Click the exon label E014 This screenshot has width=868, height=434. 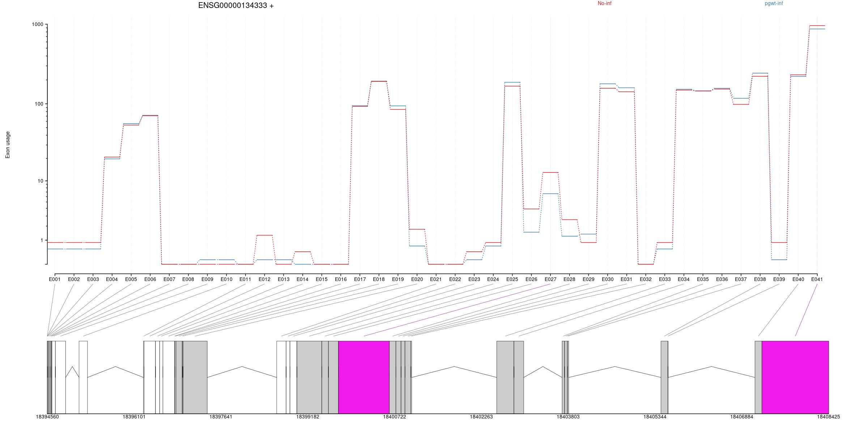[x=302, y=279]
